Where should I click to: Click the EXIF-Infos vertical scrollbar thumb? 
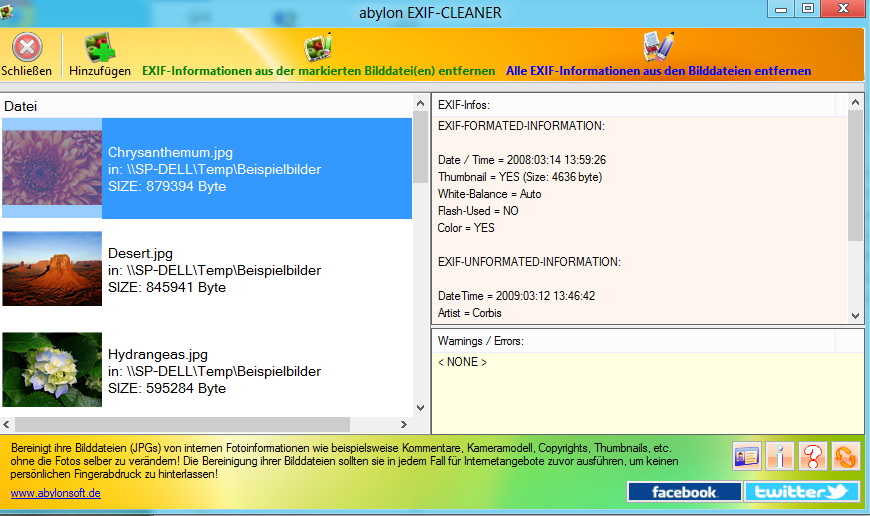pyautogui.click(x=855, y=175)
